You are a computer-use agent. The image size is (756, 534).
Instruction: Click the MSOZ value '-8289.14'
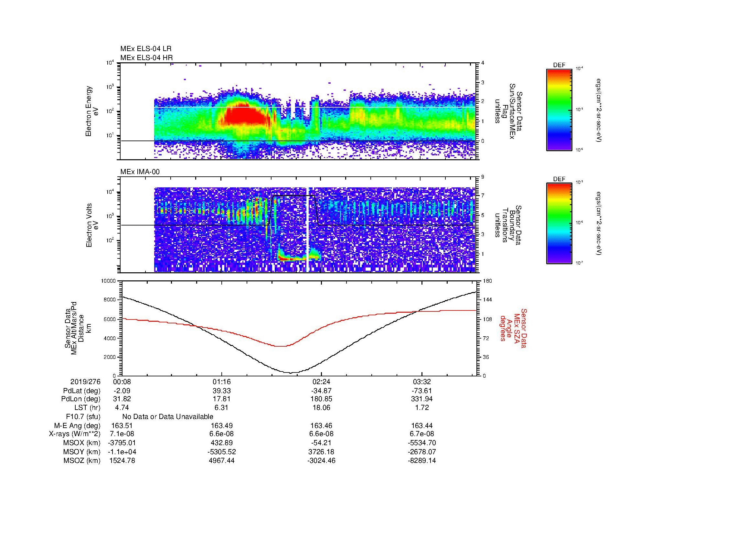(421, 461)
